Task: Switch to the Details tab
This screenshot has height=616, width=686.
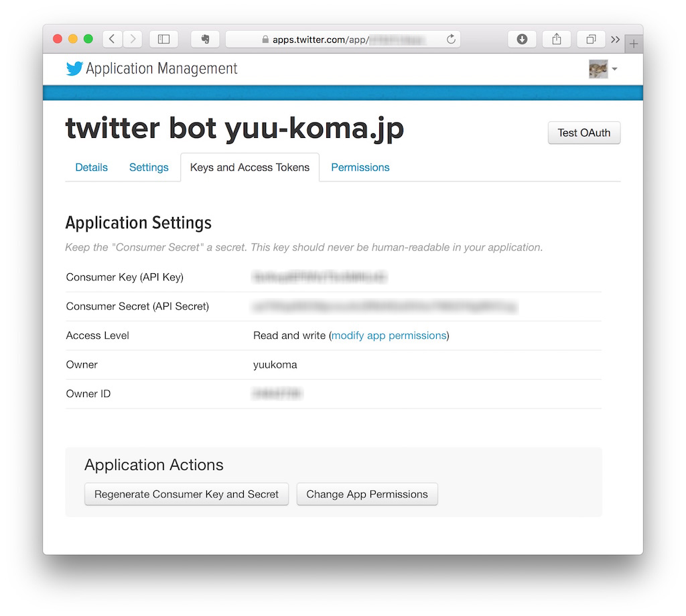Action: pos(91,167)
